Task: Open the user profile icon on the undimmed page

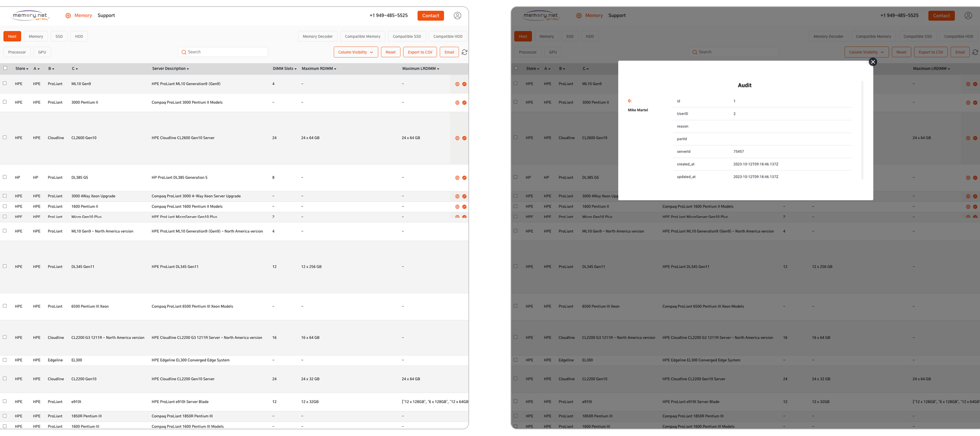Action: click(x=457, y=16)
